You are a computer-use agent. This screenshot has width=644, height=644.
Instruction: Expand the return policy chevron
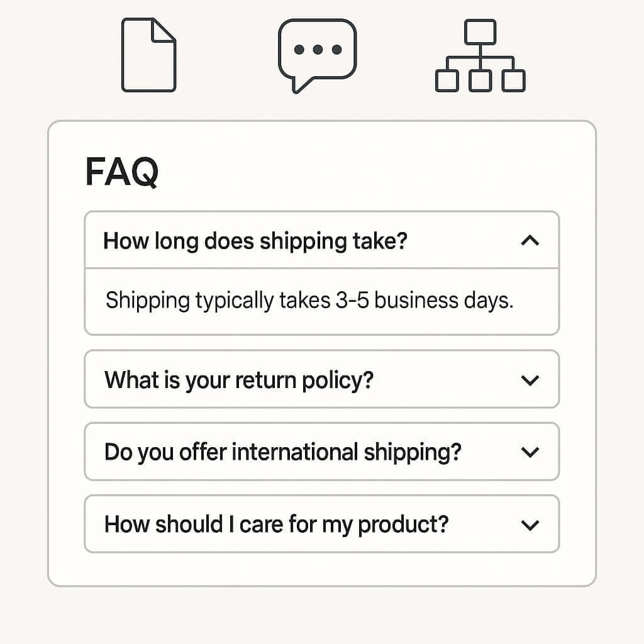click(530, 380)
